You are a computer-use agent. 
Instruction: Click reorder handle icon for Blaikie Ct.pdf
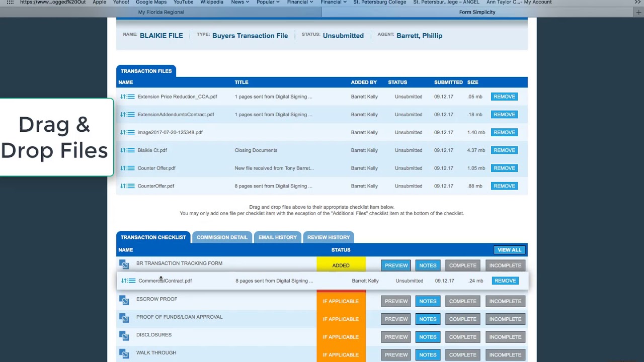tap(127, 150)
